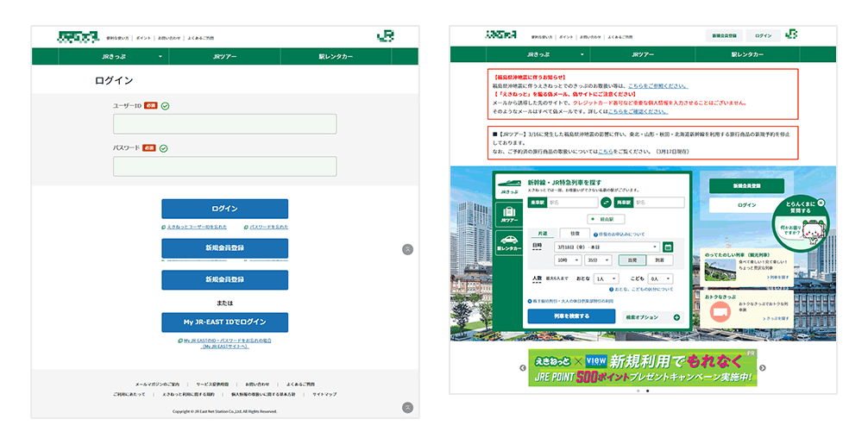868x444 pixels.
Task: Click the scroll-to-top arrow in login page footer
Action: pos(407,408)
